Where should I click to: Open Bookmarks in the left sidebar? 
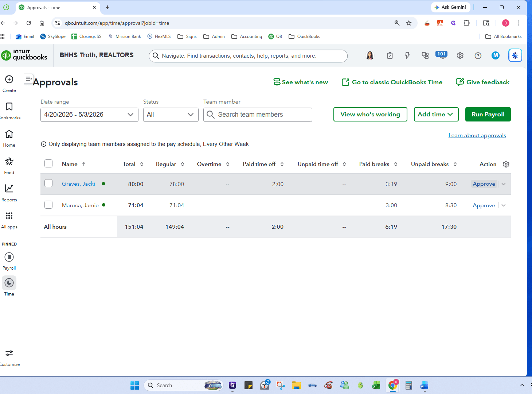pyautogui.click(x=9, y=111)
